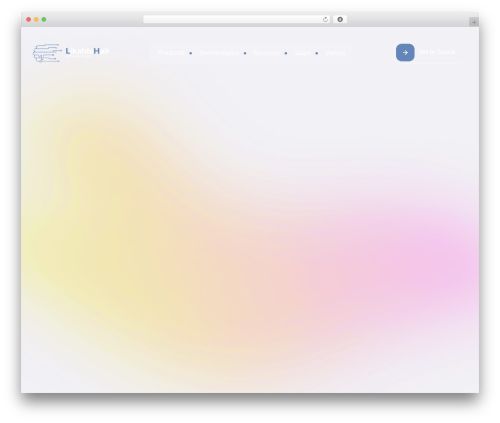
Task: Click the Get In Touch link
Action: click(x=437, y=52)
